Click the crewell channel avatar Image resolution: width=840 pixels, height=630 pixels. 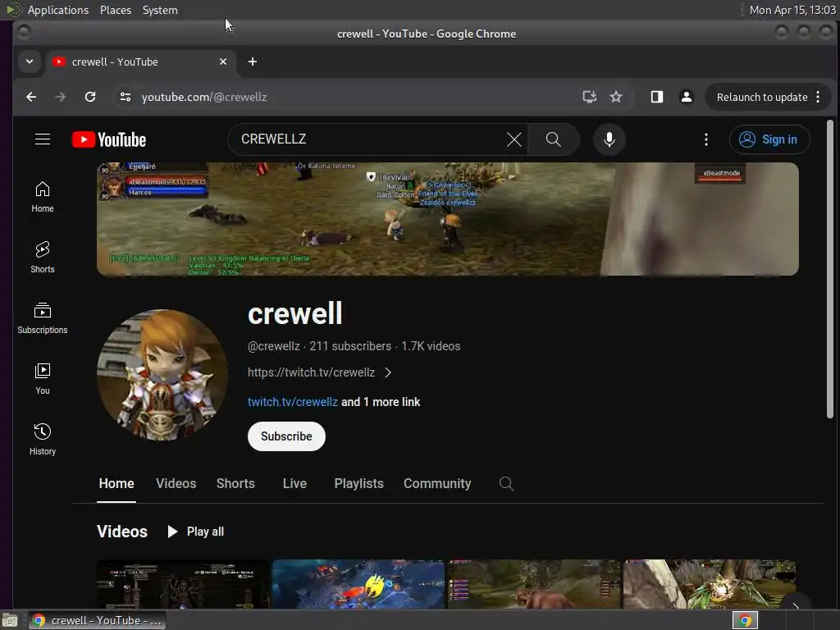pos(162,375)
